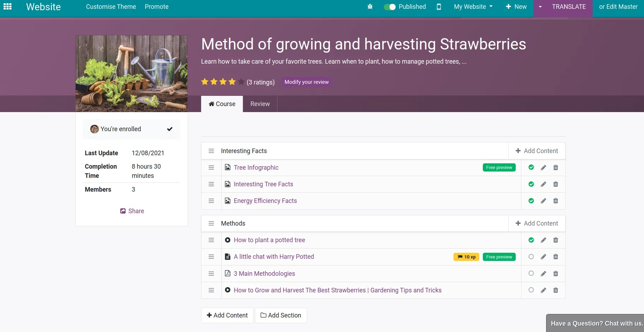Click Modify your review button
This screenshot has width=644, height=332.
(306, 82)
